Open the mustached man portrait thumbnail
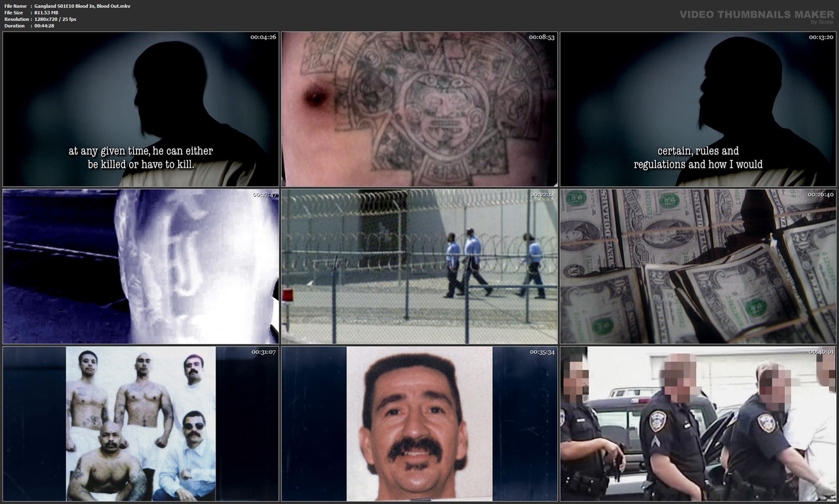 (419, 424)
